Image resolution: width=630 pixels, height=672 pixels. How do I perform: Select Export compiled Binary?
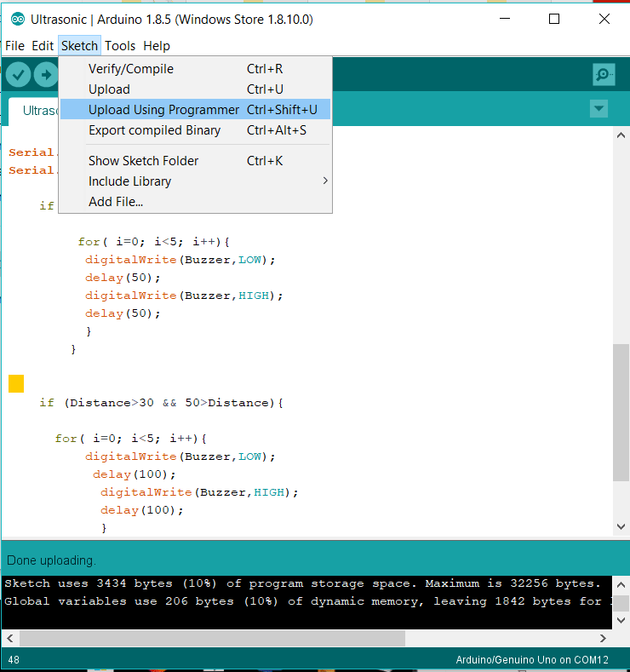195,130
